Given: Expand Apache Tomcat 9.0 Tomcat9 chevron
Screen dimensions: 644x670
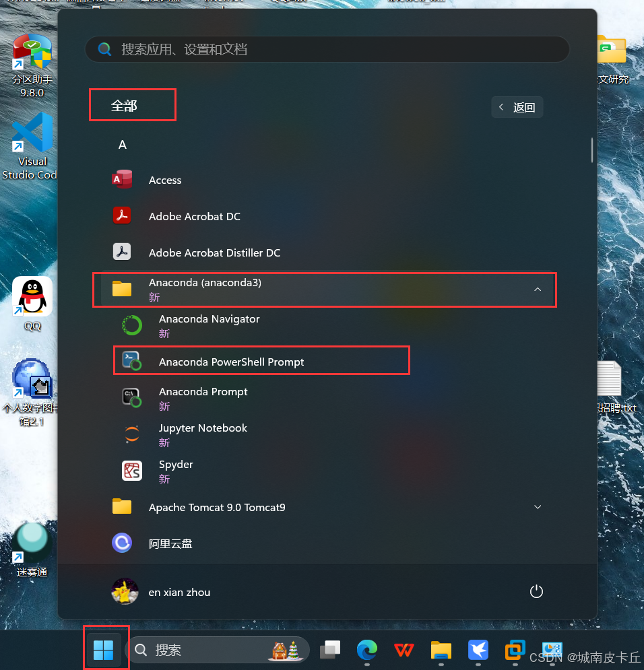Looking at the screenshot, I should pos(538,507).
